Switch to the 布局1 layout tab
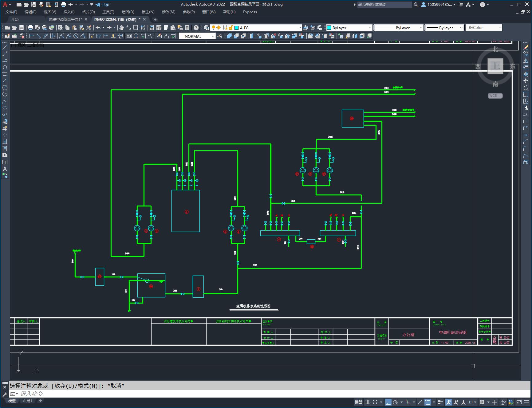Screen dimensions: 532x408 [x=27, y=401]
